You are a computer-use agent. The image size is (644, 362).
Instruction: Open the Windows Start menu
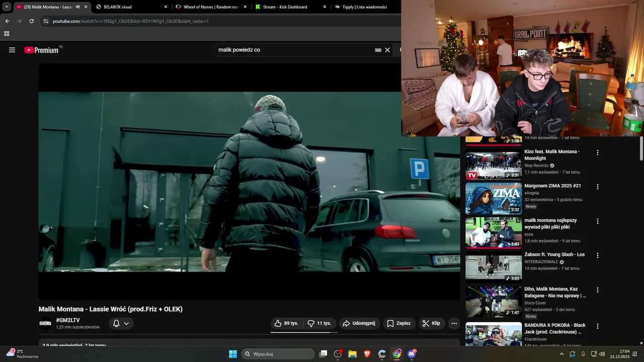click(233, 354)
